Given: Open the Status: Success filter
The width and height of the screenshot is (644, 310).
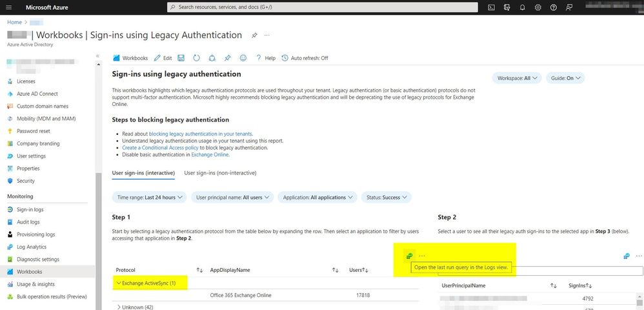Looking at the screenshot, I should [x=387, y=198].
